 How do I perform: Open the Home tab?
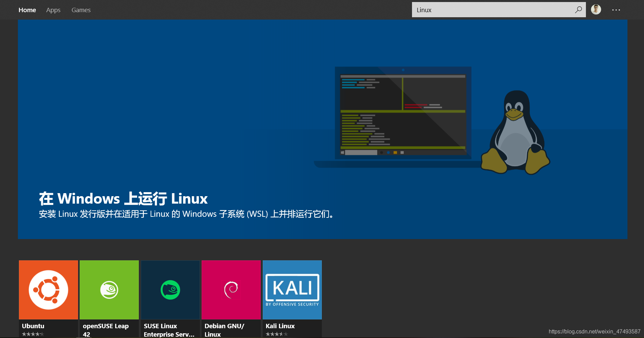pyautogui.click(x=27, y=10)
